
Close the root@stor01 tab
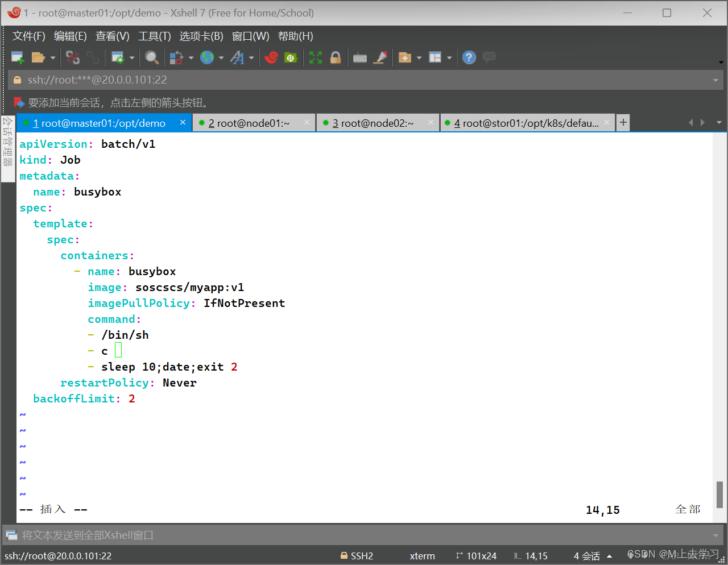tap(607, 122)
